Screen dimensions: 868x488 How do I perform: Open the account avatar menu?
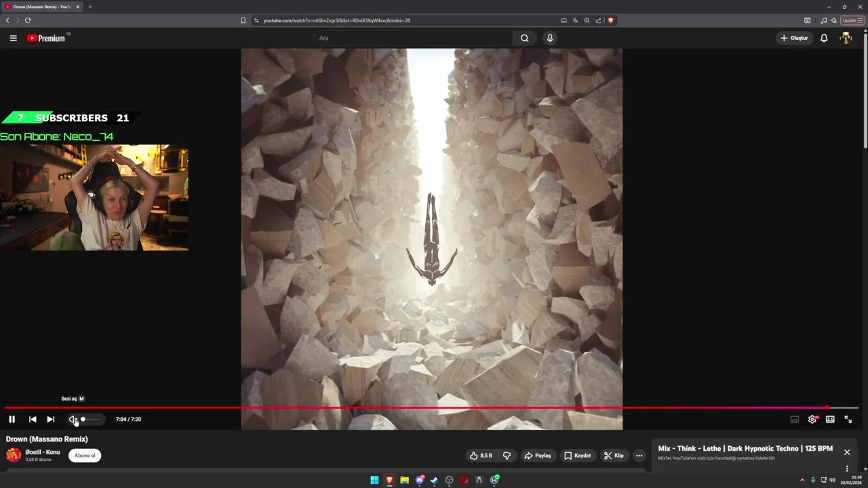coord(846,38)
